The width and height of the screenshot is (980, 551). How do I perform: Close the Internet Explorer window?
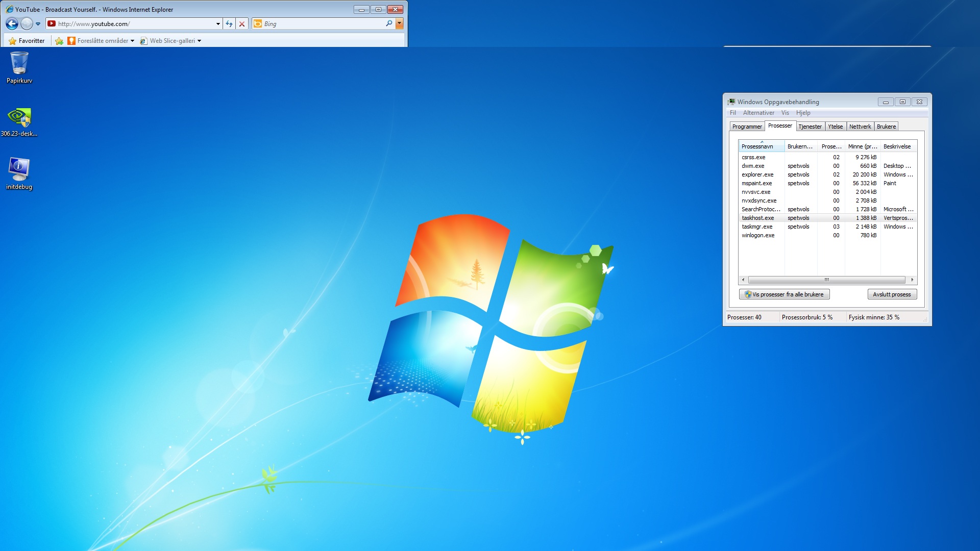pos(395,9)
